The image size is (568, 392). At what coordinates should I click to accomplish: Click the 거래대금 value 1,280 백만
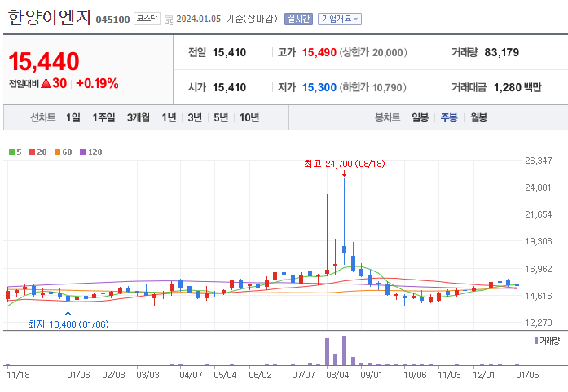pyautogui.click(x=517, y=87)
